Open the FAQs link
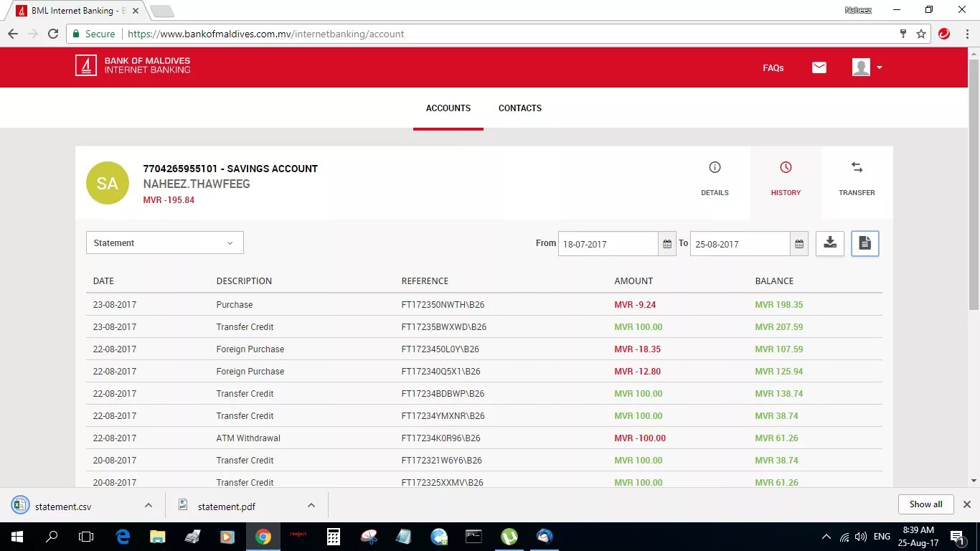Viewport: 980px width, 551px height. click(773, 68)
